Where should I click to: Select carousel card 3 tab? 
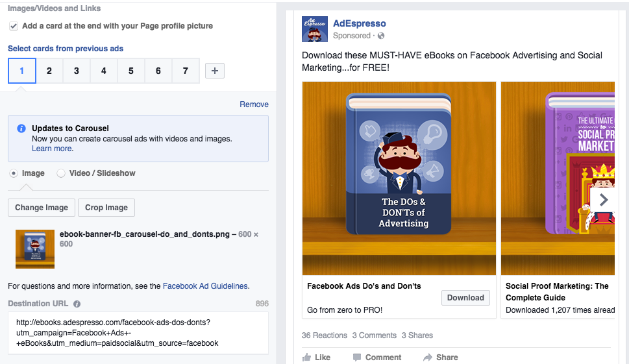(77, 71)
